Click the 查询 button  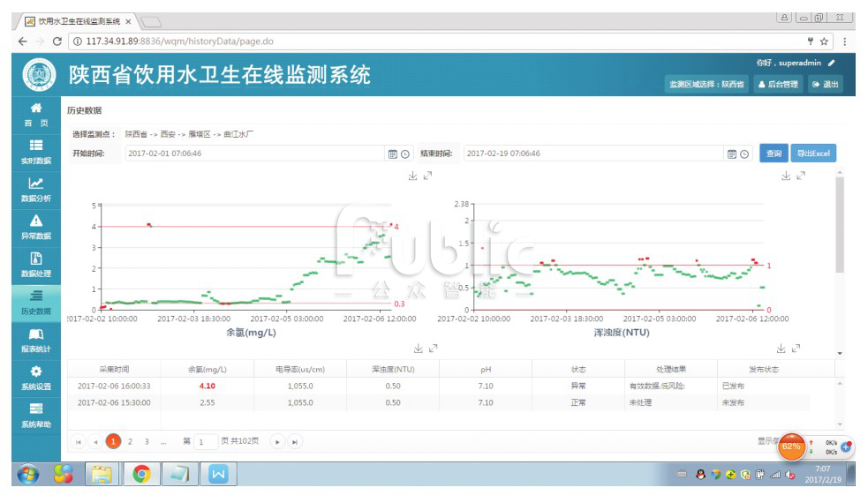click(x=774, y=154)
